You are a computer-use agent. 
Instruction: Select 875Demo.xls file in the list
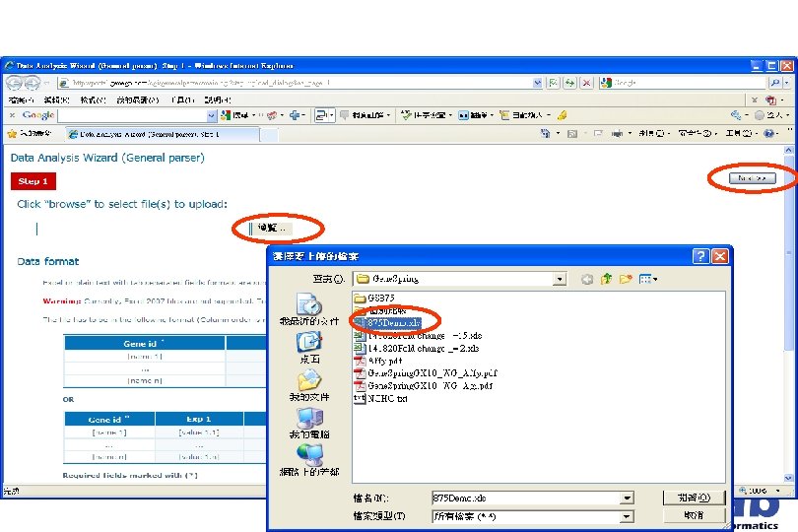[x=388, y=323]
